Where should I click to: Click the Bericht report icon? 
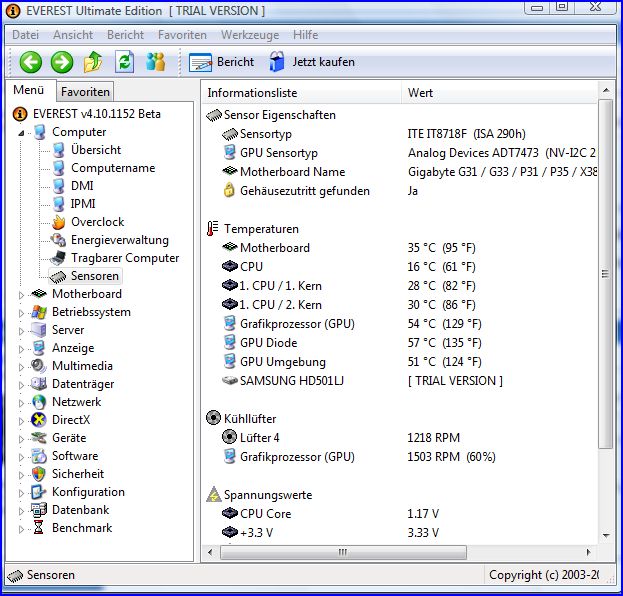tap(200, 62)
